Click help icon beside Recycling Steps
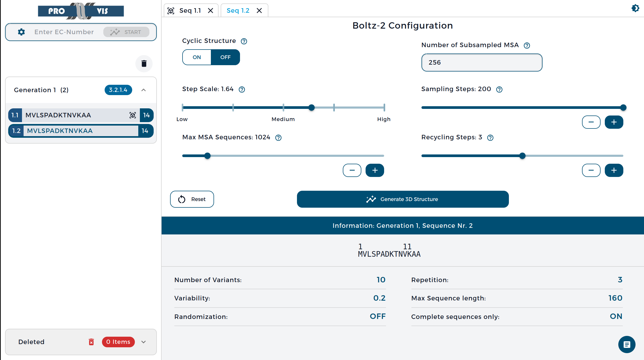This screenshot has height=360, width=644. [490, 138]
